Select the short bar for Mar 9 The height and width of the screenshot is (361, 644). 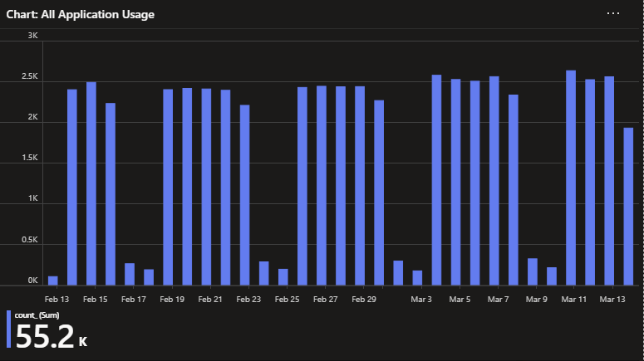click(x=533, y=271)
